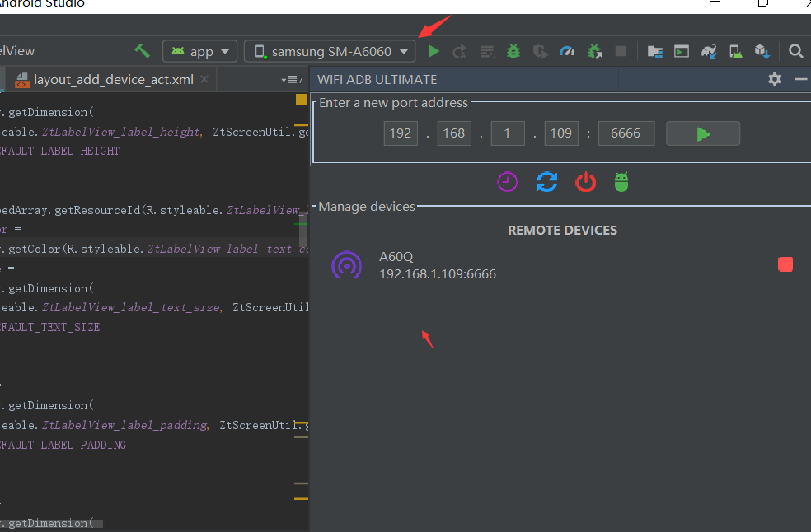The height and width of the screenshot is (532, 811).
Task: Click the gray Stop square in toolbar
Action: point(621,51)
